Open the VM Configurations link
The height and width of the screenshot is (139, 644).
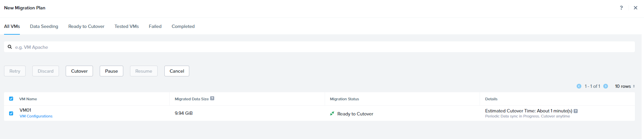click(36, 116)
